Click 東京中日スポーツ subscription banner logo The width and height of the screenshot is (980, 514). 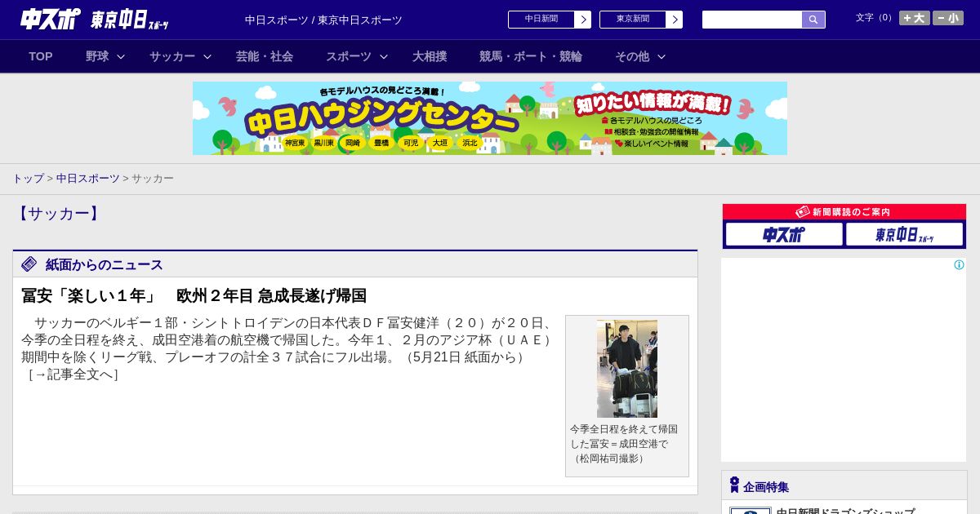904,234
